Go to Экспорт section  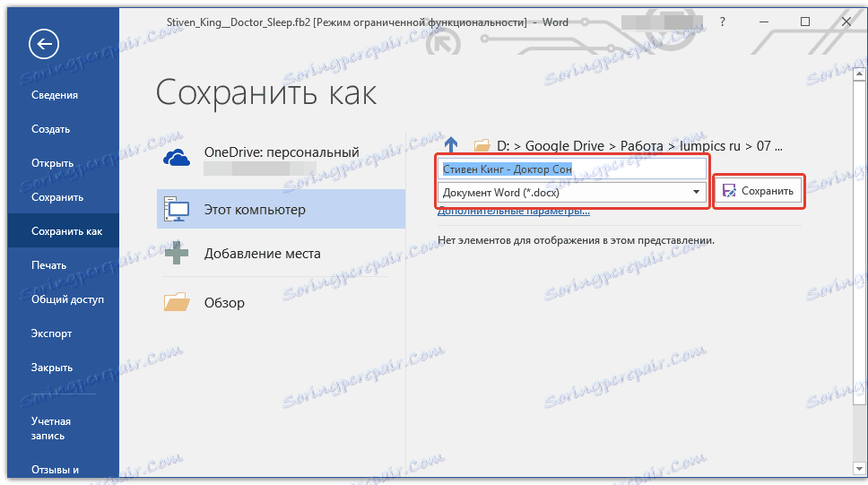point(51,333)
